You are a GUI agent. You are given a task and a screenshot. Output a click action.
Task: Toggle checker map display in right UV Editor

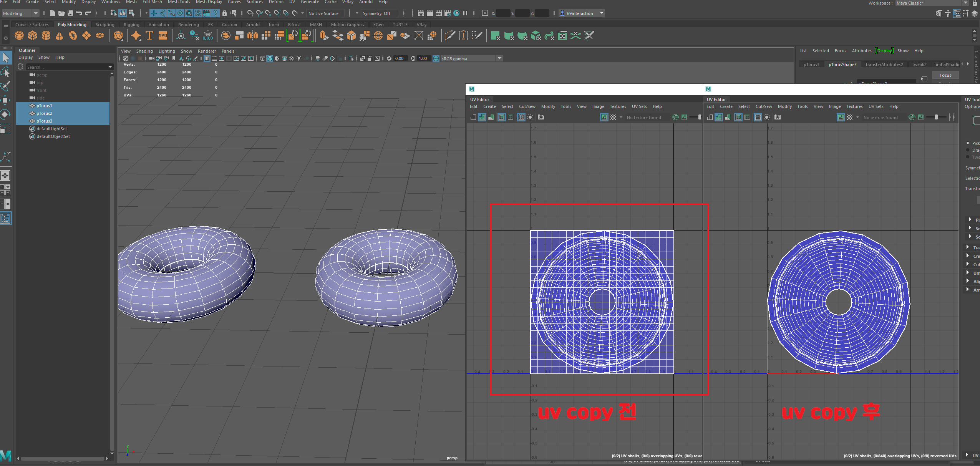(850, 117)
